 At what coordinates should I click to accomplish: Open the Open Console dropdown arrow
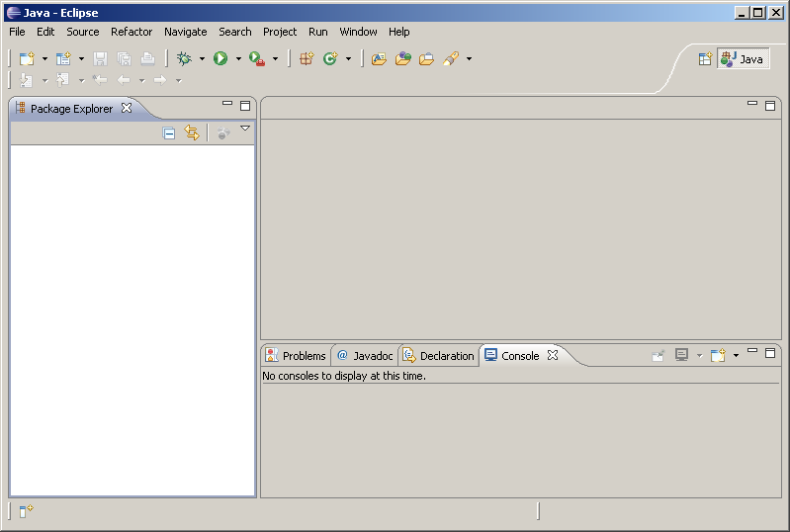click(736, 356)
